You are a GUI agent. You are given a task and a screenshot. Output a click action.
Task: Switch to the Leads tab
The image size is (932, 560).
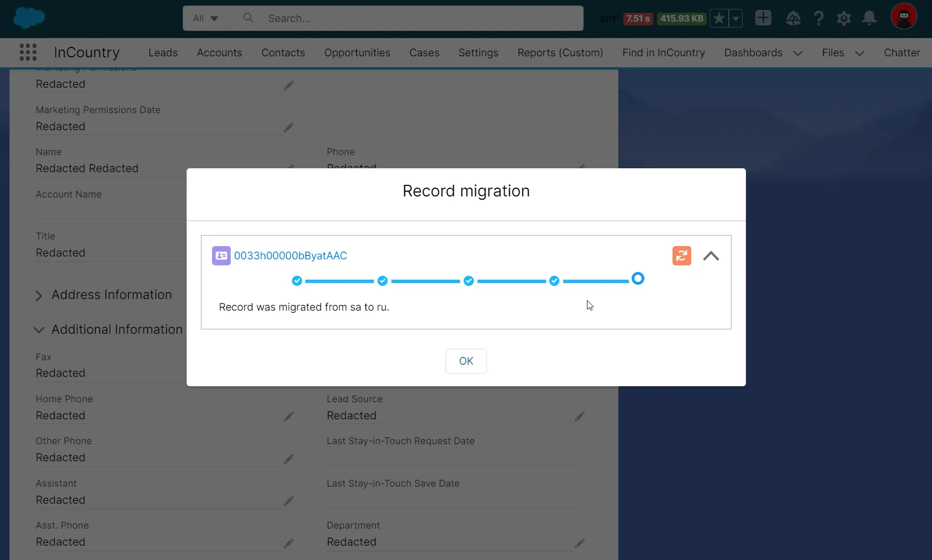163,52
